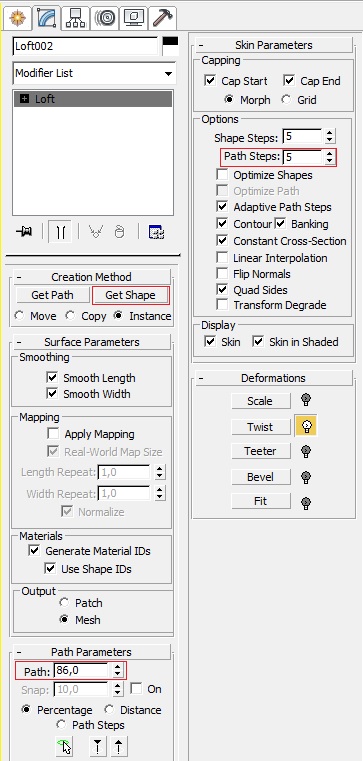
Task: Select the Copy radio option
Action: point(70,316)
